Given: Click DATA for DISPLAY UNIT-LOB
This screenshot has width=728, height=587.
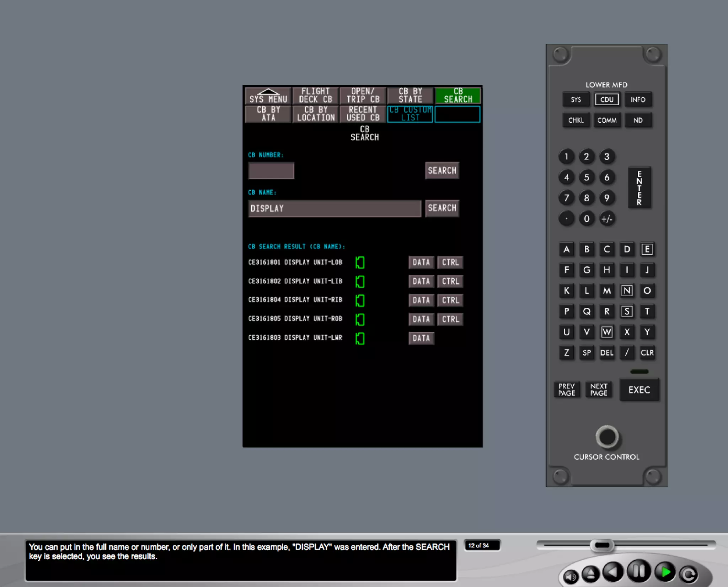Looking at the screenshot, I should pyautogui.click(x=421, y=263).
